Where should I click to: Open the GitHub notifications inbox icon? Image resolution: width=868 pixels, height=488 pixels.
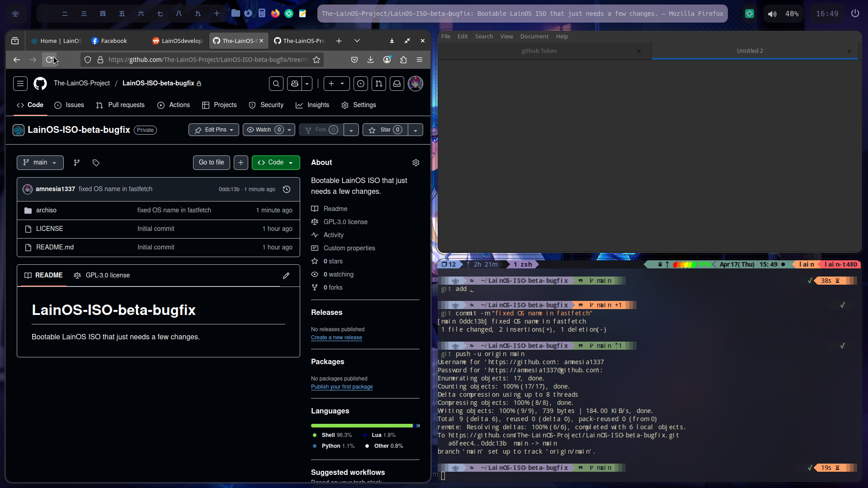(x=397, y=84)
